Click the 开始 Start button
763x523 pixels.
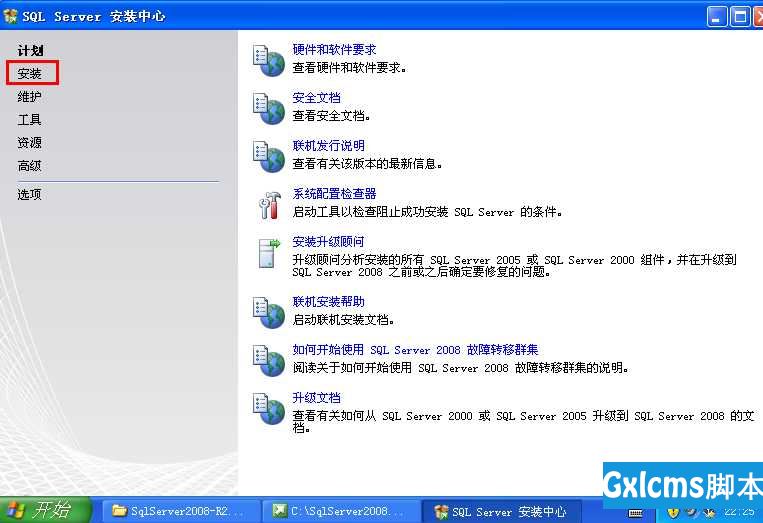pos(45,510)
